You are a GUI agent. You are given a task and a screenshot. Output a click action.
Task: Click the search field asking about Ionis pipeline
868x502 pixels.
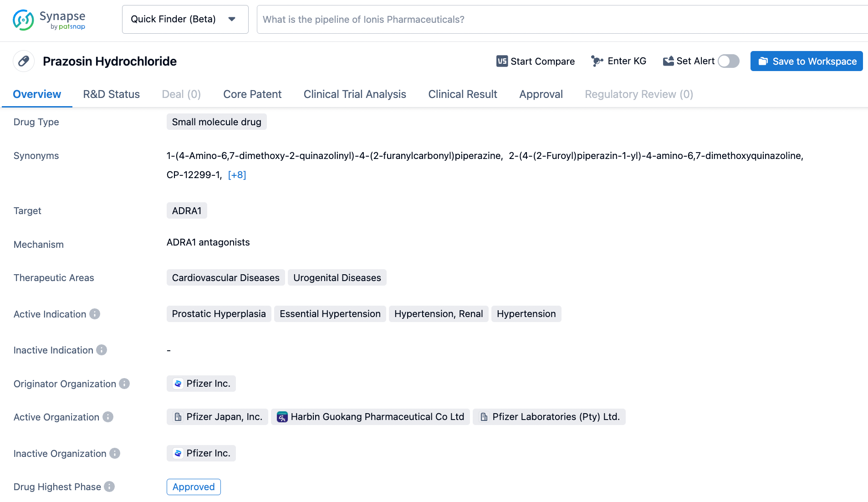(x=546, y=19)
